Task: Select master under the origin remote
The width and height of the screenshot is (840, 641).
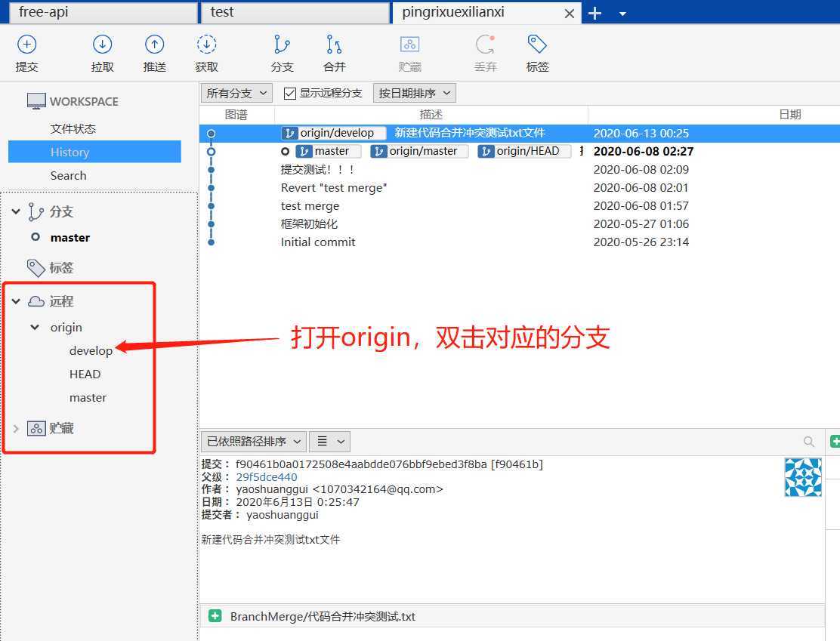Action: click(x=88, y=397)
